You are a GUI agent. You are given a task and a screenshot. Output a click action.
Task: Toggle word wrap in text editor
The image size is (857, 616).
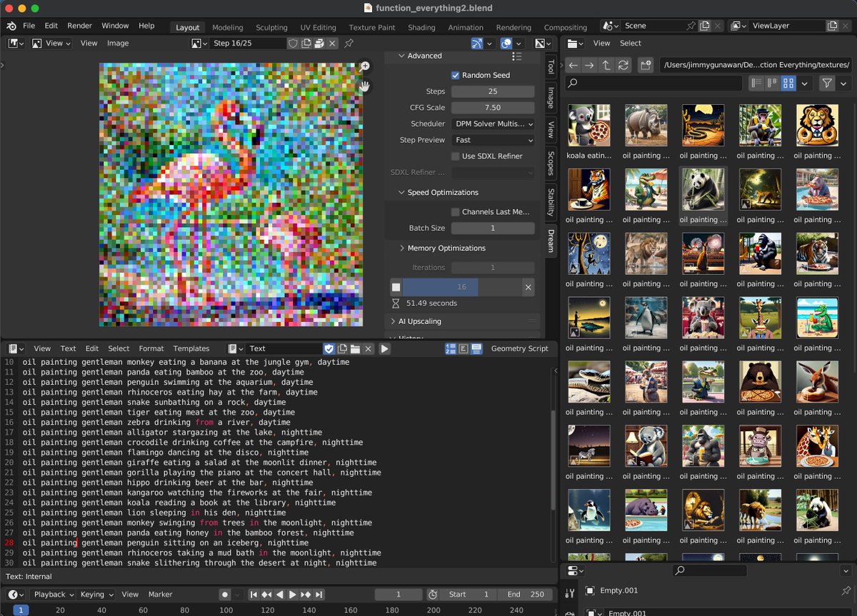tap(463, 348)
